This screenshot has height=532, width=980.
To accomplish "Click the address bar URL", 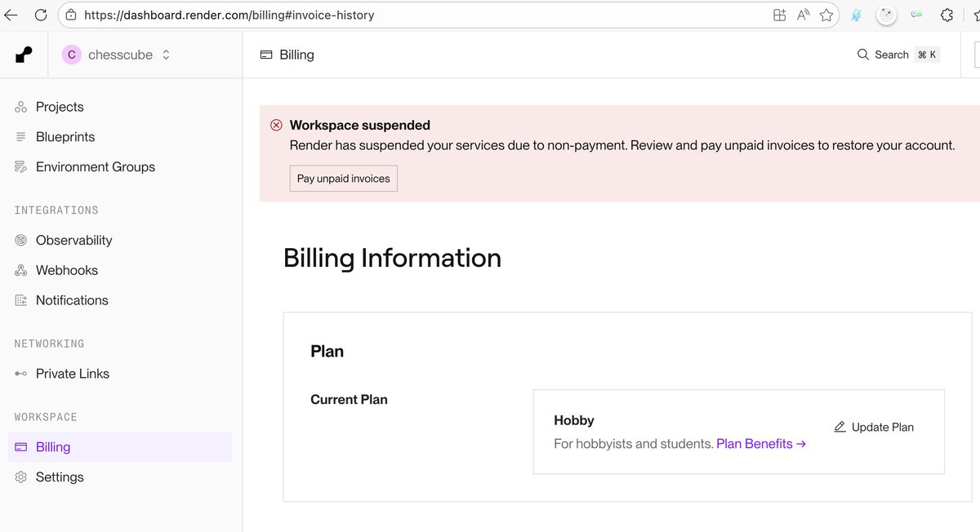I will tap(229, 15).
